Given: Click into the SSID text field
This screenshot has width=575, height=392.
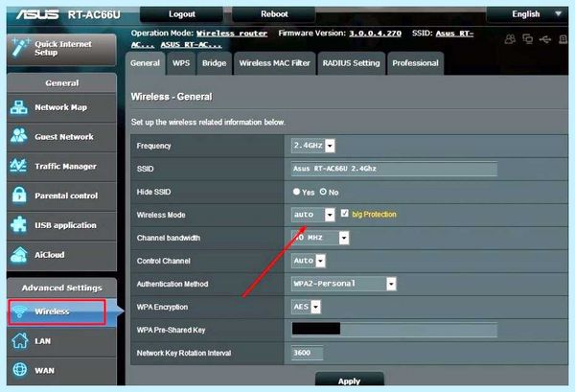Looking at the screenshot, I should (x=394, y=169).
